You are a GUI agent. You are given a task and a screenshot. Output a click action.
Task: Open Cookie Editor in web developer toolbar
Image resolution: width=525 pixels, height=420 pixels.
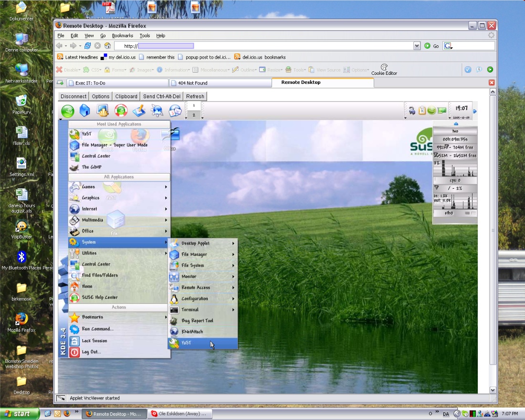click(384, 70)
